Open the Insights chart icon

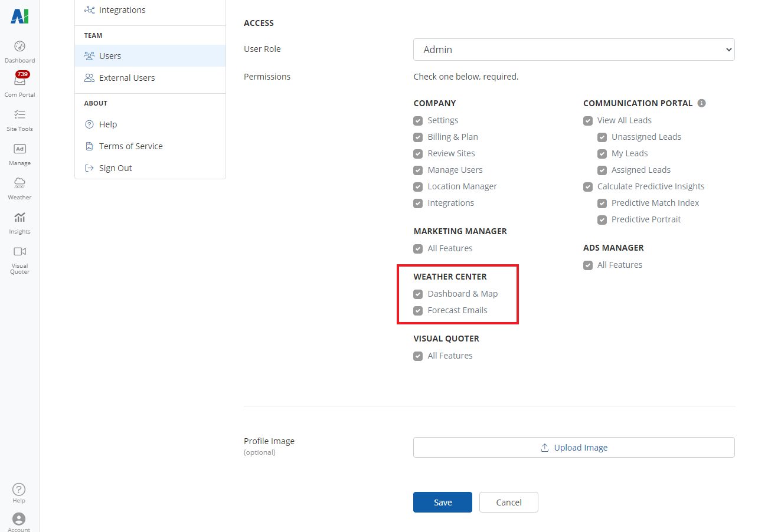click(x=19, y=218)
